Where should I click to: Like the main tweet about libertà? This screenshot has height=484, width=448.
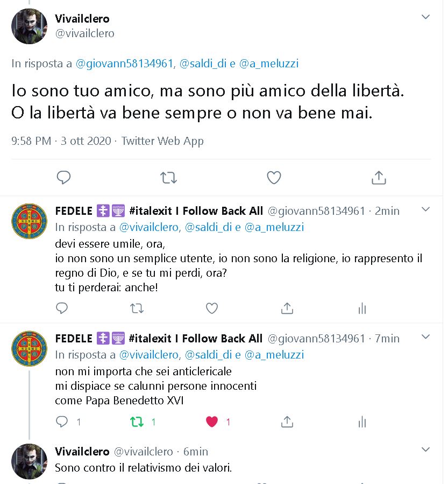click(274, 178)
